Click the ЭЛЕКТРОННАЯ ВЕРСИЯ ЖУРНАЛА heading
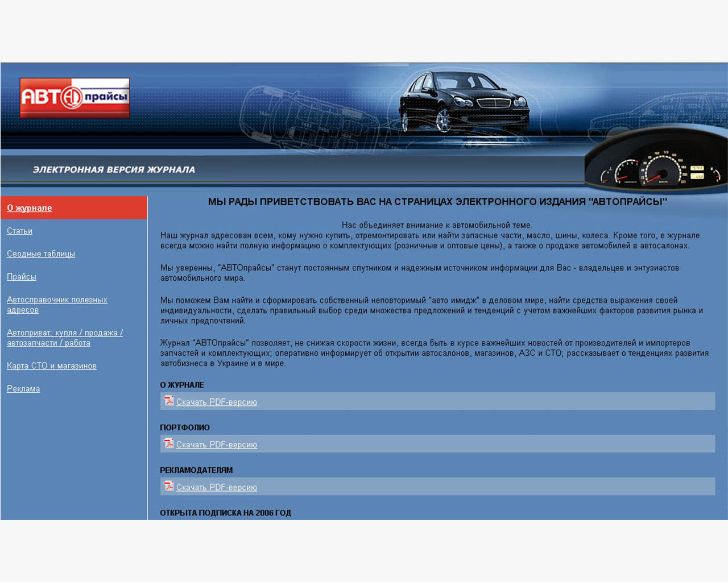728x582 pixels. (114, 169)
